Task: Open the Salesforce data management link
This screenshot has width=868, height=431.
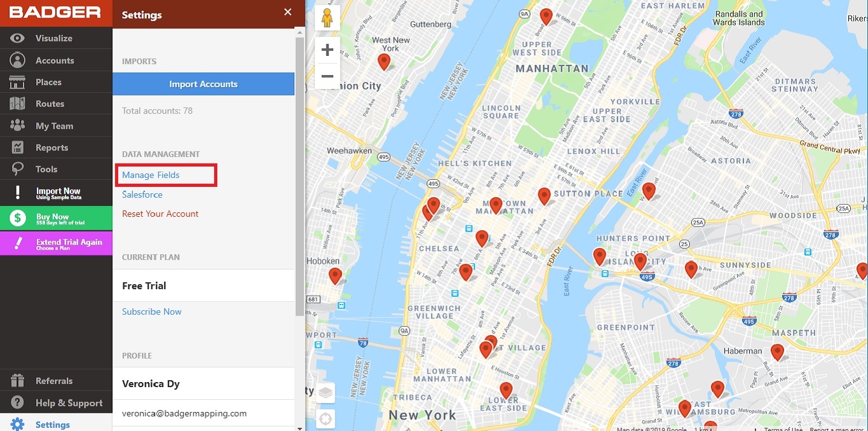Action: click(x=142, y=195)
